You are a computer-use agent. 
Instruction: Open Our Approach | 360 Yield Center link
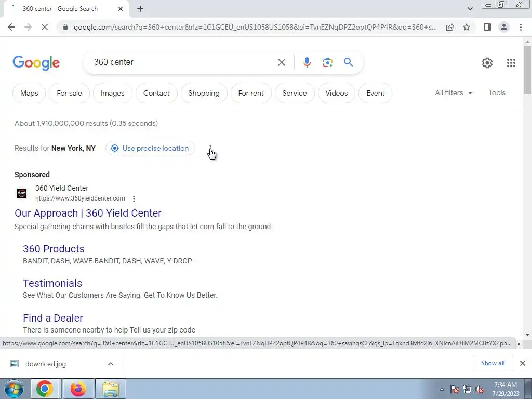88,213
